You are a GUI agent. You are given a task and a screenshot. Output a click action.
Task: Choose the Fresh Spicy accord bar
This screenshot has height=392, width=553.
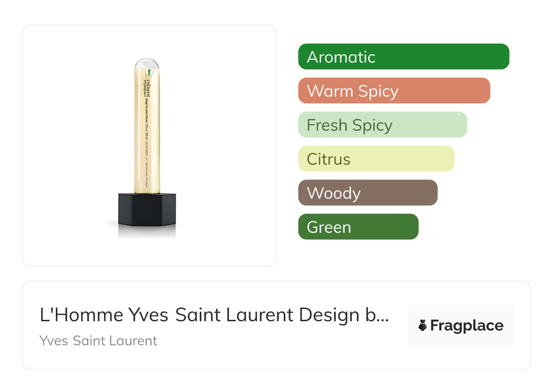click(x=382, y=125)
